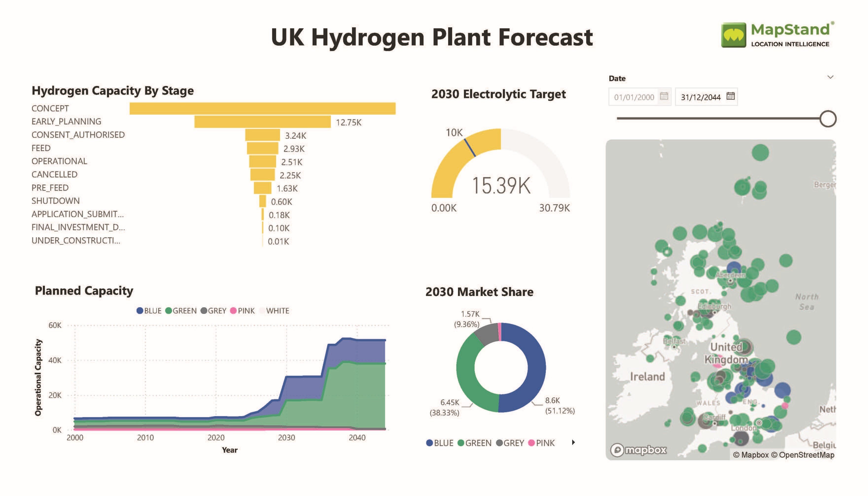Screen dimensions: 868x496
Task: Select the WHITE legend item in Planned Capacity
Action: tap(274, 311)
